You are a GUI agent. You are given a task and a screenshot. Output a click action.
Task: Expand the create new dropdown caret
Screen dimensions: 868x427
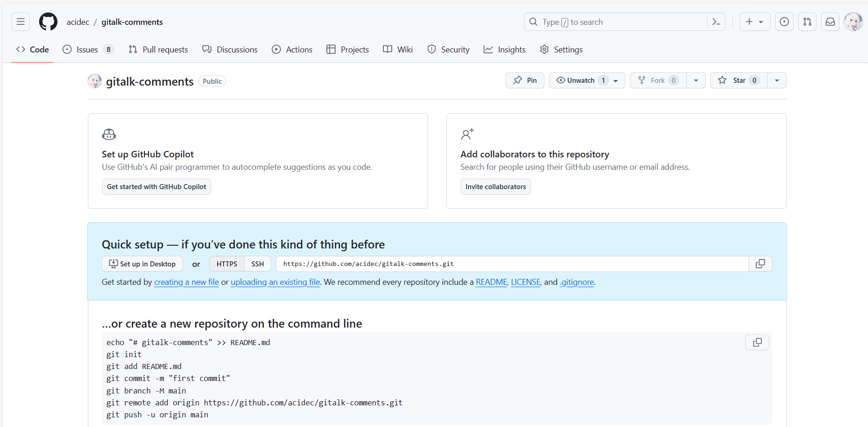click(761, 22)
